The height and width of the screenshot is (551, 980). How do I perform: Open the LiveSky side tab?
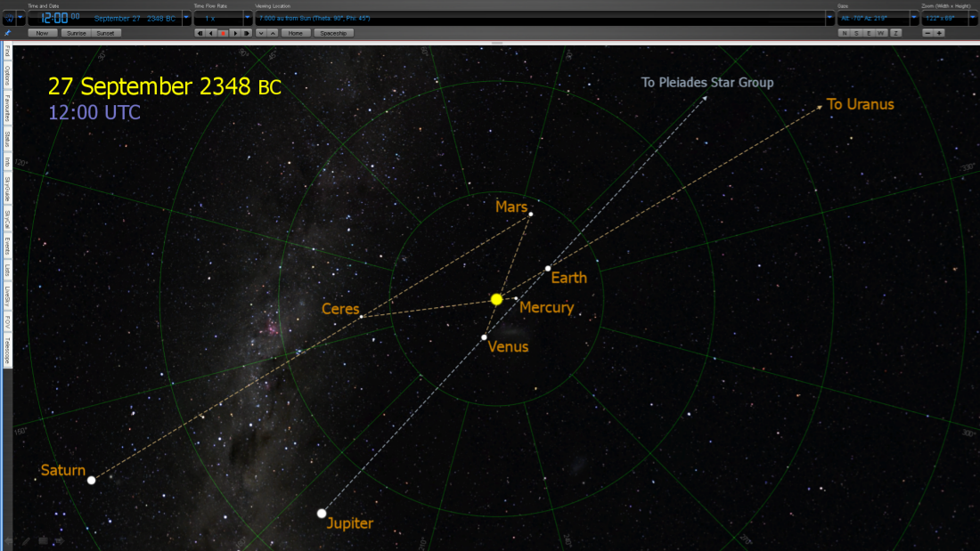7,296
